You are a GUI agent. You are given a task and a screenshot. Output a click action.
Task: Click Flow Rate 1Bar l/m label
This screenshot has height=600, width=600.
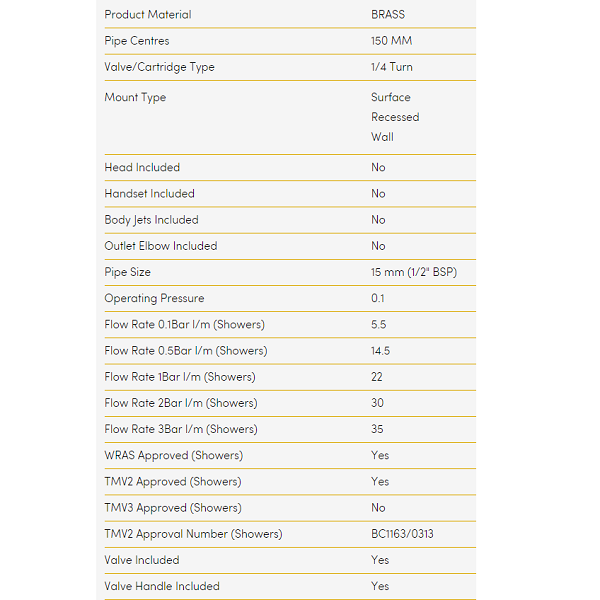pos(180,377)
